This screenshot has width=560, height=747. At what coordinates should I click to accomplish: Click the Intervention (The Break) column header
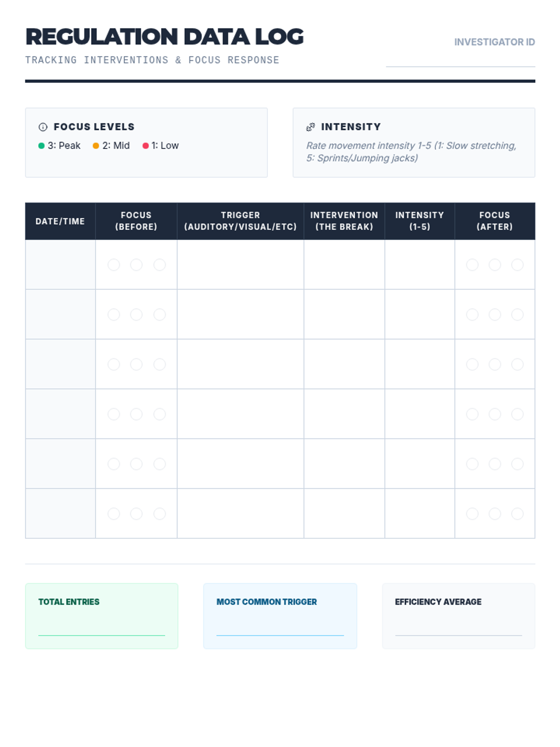[x=344, y=221]
